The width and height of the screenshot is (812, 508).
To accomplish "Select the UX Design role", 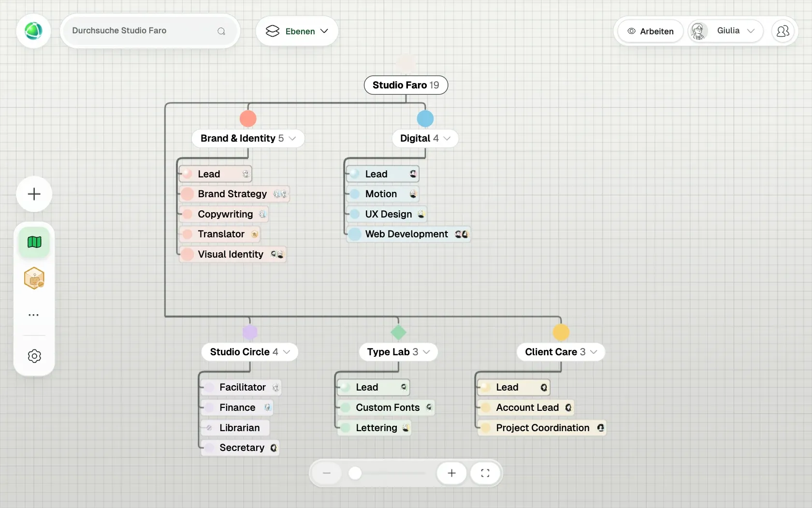I will [x=387, y=214].
